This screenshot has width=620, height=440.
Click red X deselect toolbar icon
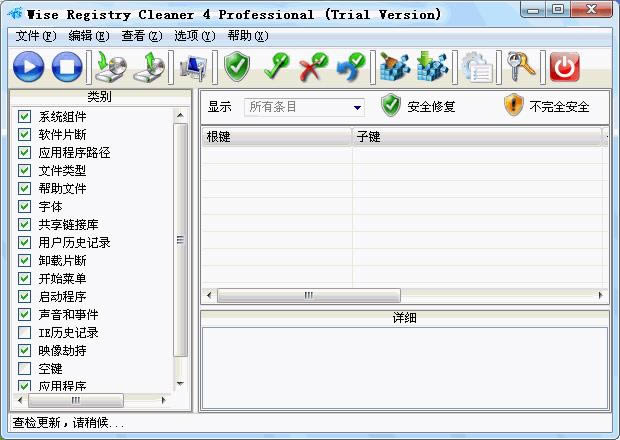(x=314, y=67)
